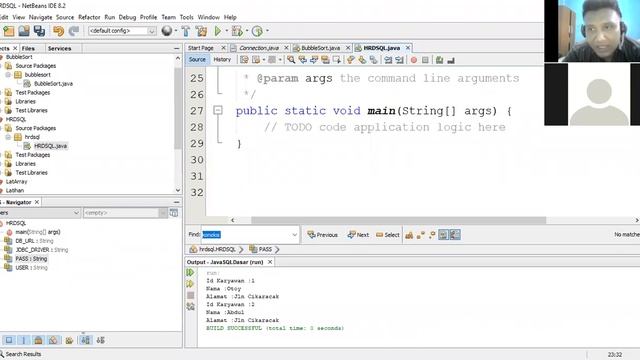Open the Refactor menu
The height and width of the screenshot is (360, 640).
89,17
